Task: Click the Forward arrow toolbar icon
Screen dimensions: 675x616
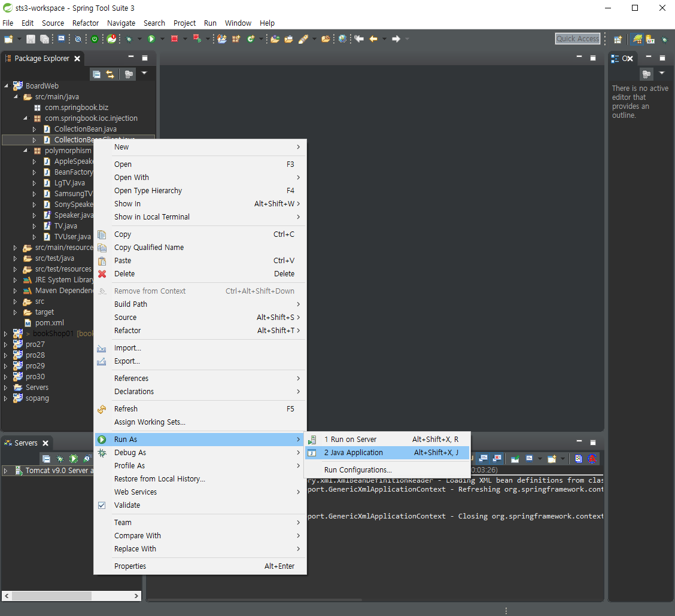Action: tap(396, 39)
